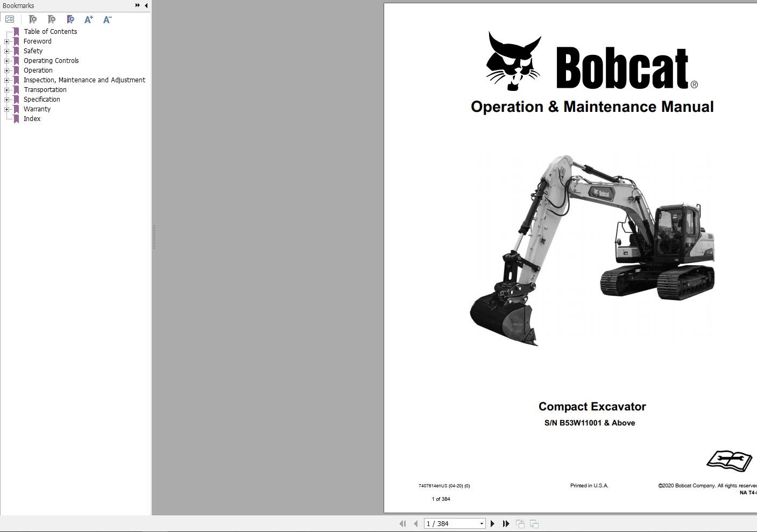Screen dimensions: 757x532
Task: Go to the first page button
Action: [x=402, y=523]
